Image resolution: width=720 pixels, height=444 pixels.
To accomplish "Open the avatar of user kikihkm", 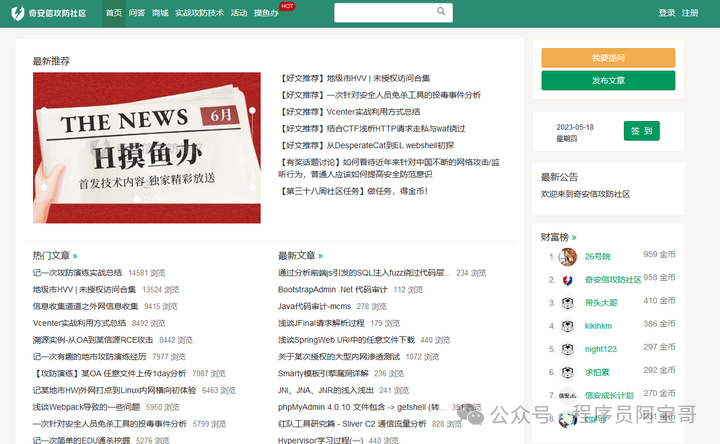I will click(x=568, y=326).
